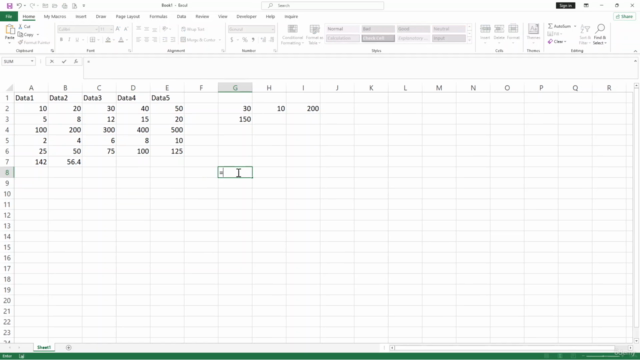The width and height of the screenshot is (640, 360).
Task: Toggle Merge & Center
Action: tap(198, 40)
